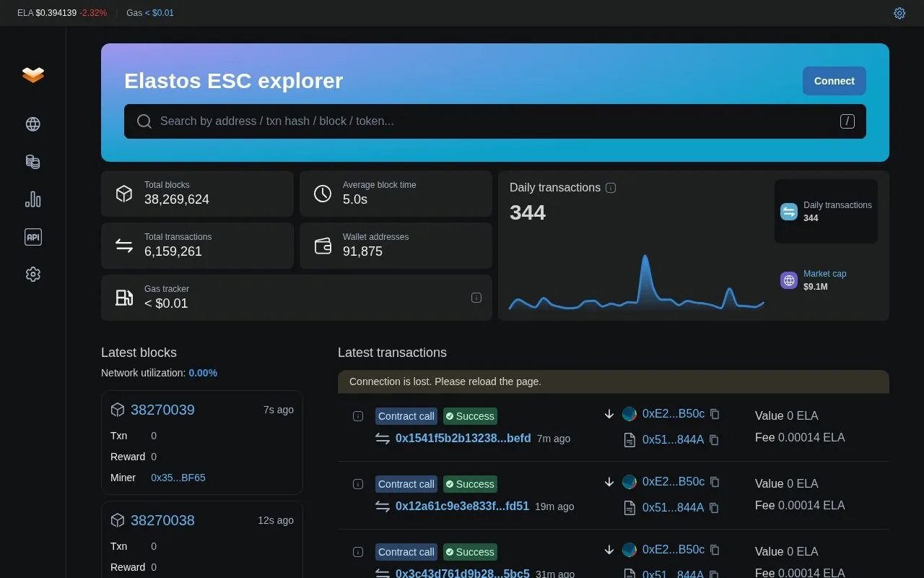Open the API sidebar icon
924x578 pixels.
(33, 237)
